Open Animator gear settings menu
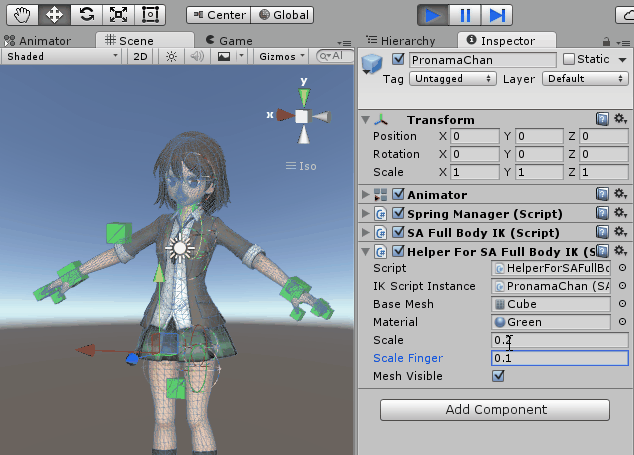 coord(620,194)
